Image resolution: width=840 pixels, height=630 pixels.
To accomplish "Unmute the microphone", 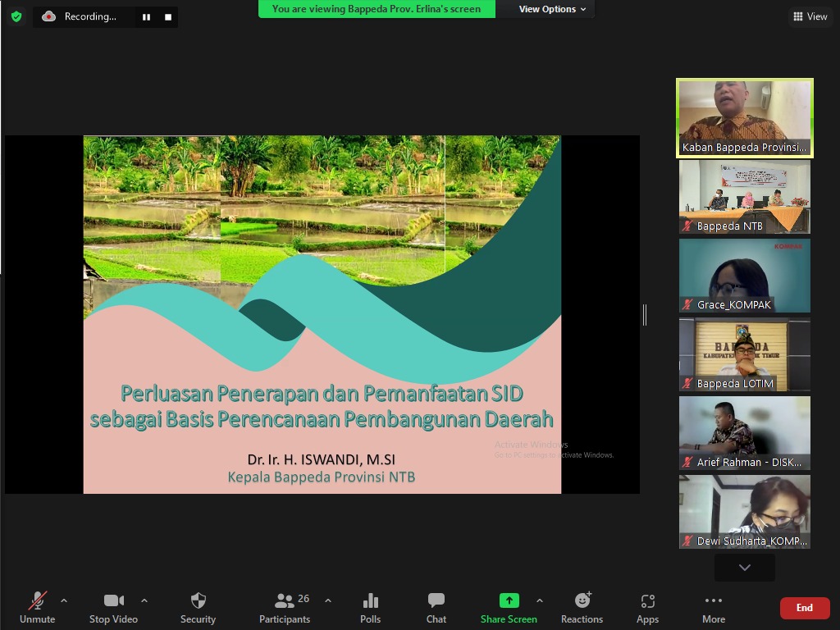I will click(38, 608).
